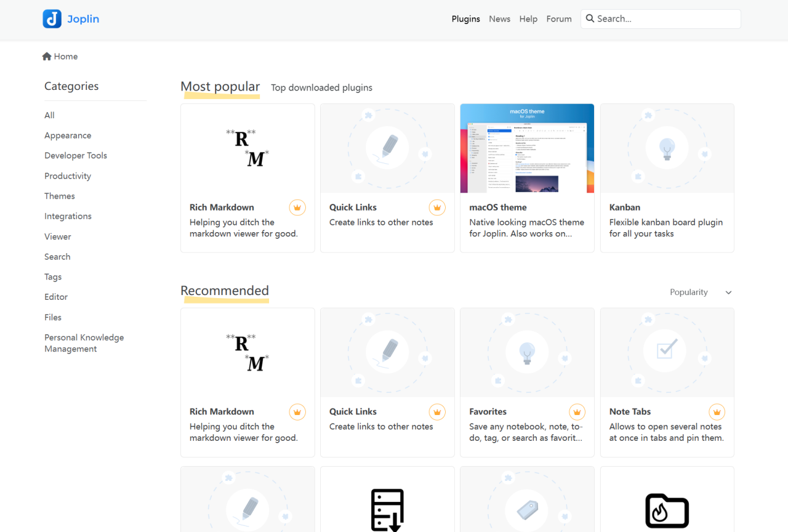Select the Tags category
Image resolution: width=788 pixels, height=532 pixels.
tap(53, 277)
